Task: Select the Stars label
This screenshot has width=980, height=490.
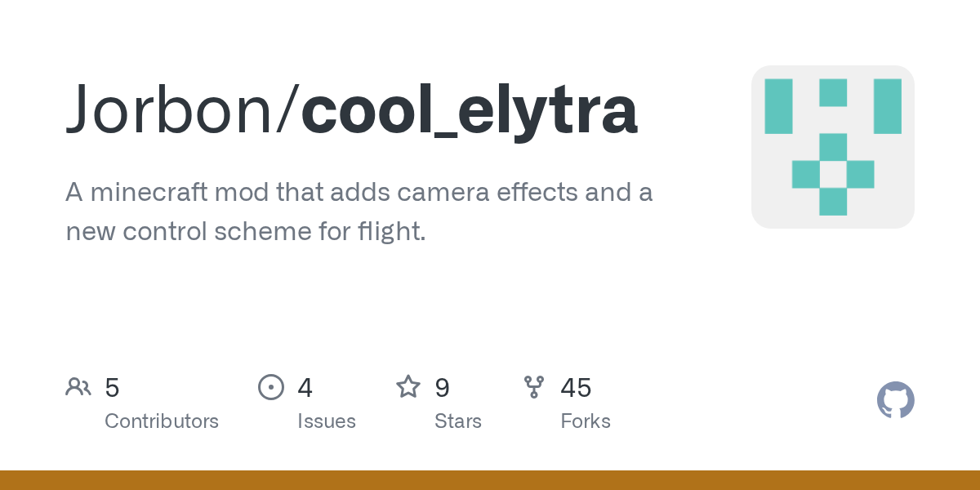Action: point(458,421)
